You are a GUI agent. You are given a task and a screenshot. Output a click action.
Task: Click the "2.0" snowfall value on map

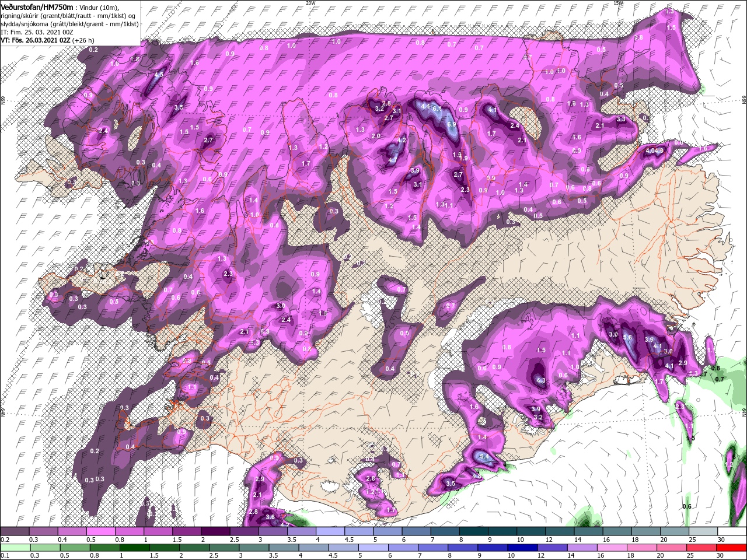pyautogui.click(x=376, y=136)
